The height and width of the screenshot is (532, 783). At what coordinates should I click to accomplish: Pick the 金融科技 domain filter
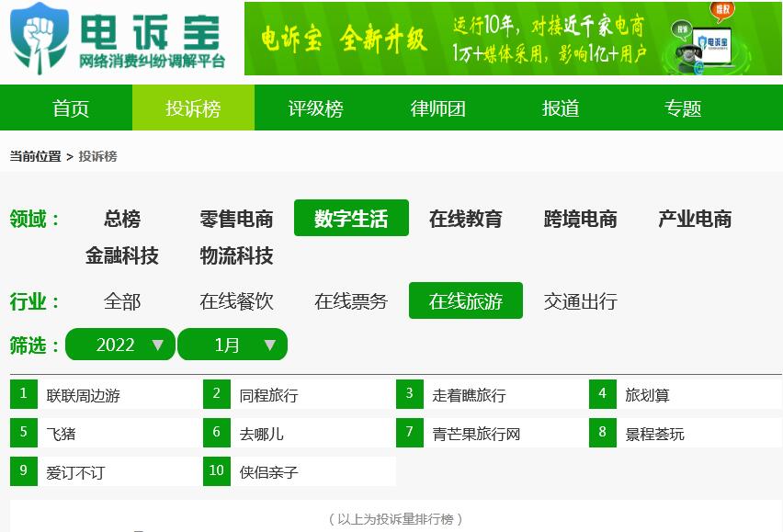pos(122,255)
